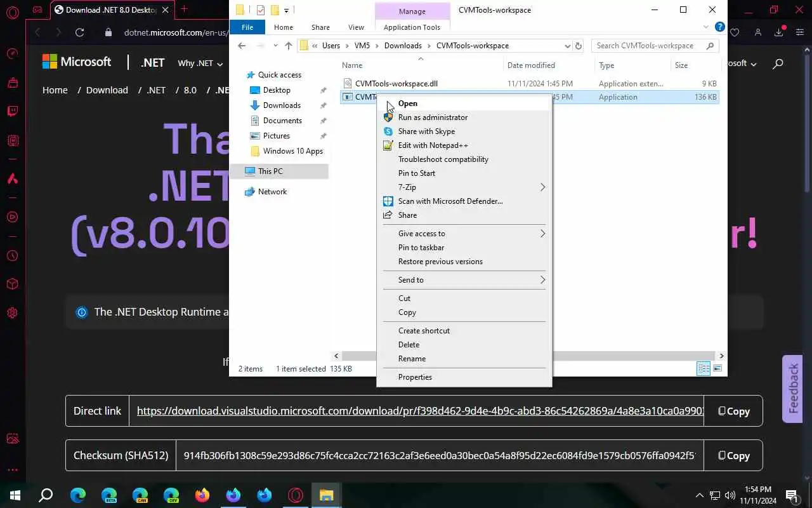The height and width of the screenshot is (508, 812).
Task: Choose Delete in the context menu
Action: pos(464,345)
